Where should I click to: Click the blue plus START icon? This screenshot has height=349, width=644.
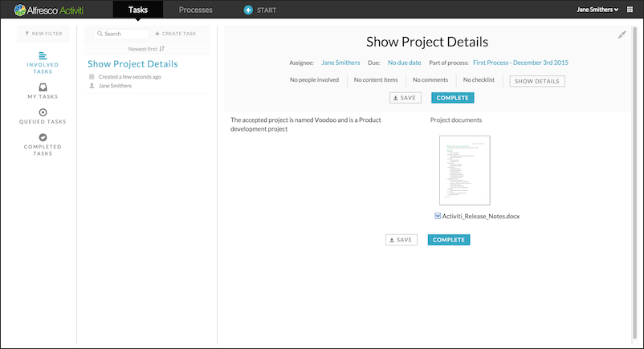click(x=248, y=10)
